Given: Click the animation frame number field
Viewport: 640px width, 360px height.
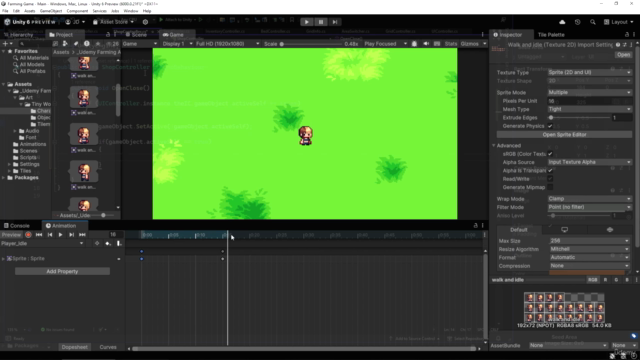Looking at the screenshot, I should [x=113, y=235].
